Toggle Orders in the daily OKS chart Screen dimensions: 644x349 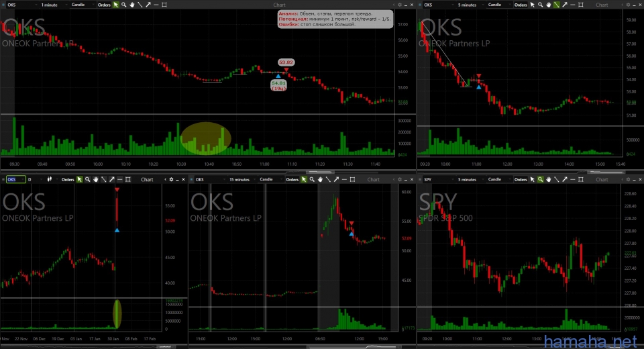[x=68, y=180]
